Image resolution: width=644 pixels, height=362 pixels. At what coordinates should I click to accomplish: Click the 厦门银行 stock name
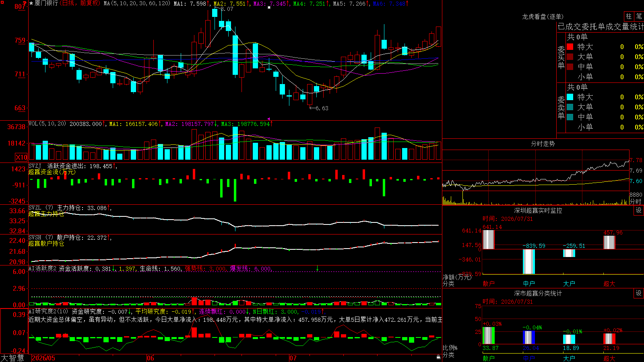tap(46, 3)
